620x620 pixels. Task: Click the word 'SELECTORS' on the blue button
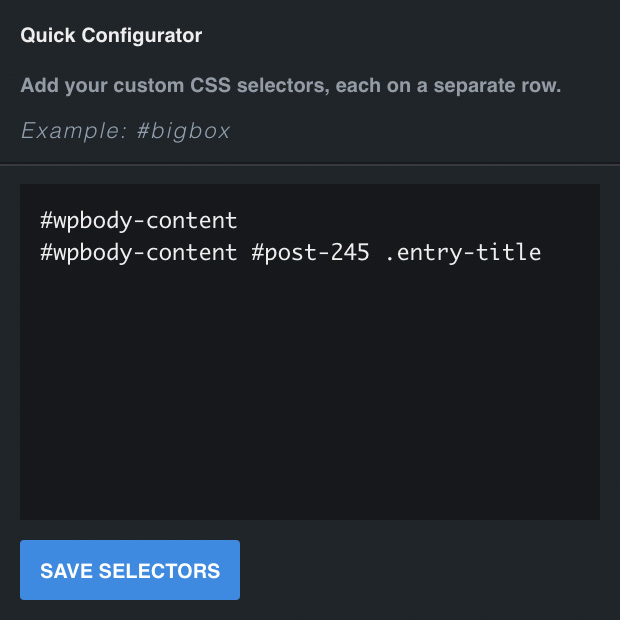pyautogui.click(x=159, y=571)
